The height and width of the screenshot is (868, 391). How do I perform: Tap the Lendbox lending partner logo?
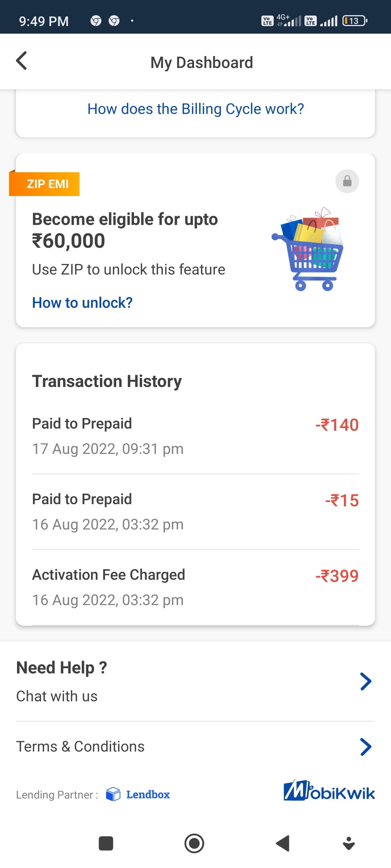(138, 794)
